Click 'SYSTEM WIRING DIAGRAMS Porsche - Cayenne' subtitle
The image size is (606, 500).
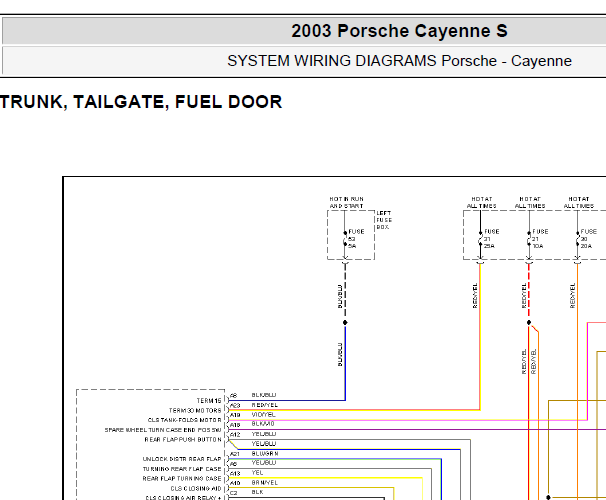tap(399, 61)
